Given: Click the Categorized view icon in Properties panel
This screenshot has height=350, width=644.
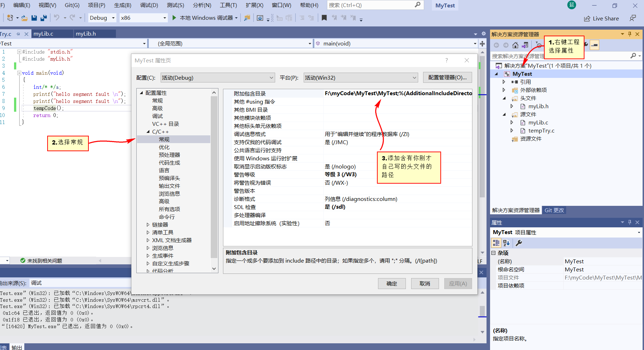Looking at the screenshot, I should (x=496, y=243).
